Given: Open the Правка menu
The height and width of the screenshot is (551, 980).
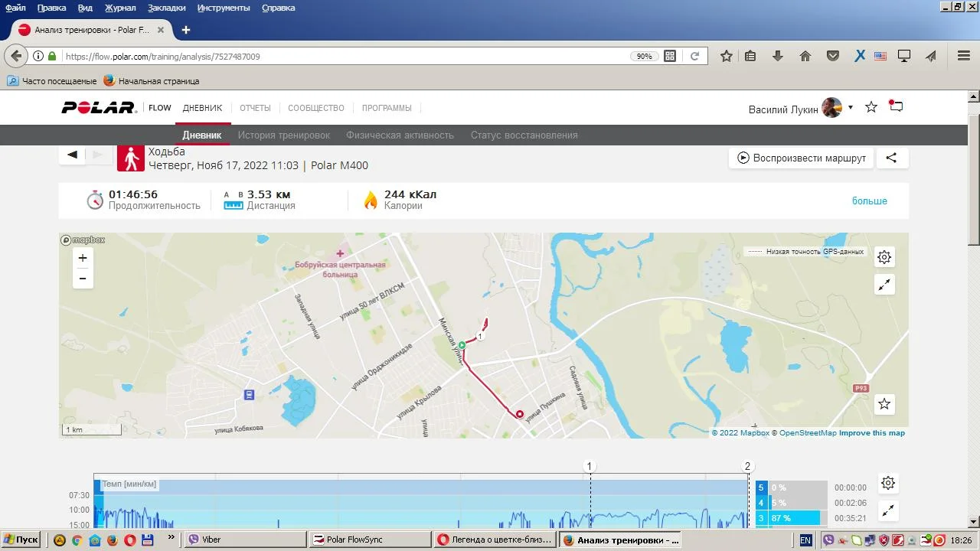Looking at the screenshot, I should (x=52, y=8).
